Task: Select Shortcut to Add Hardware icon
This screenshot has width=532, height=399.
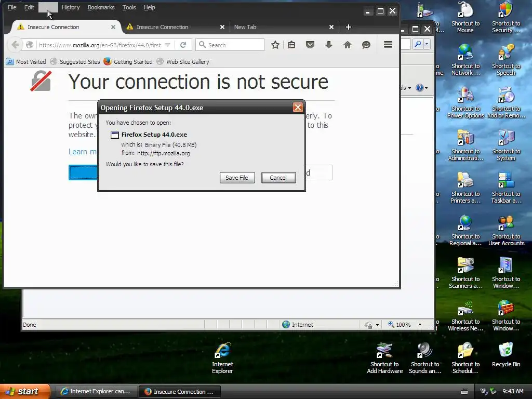Action: click(385, 358)
